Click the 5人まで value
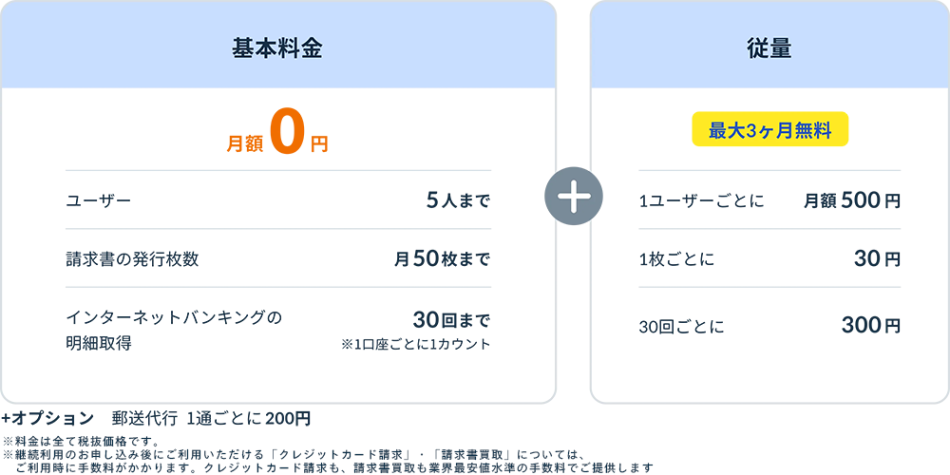Screen dimensions: 950x475 point(458,201)
